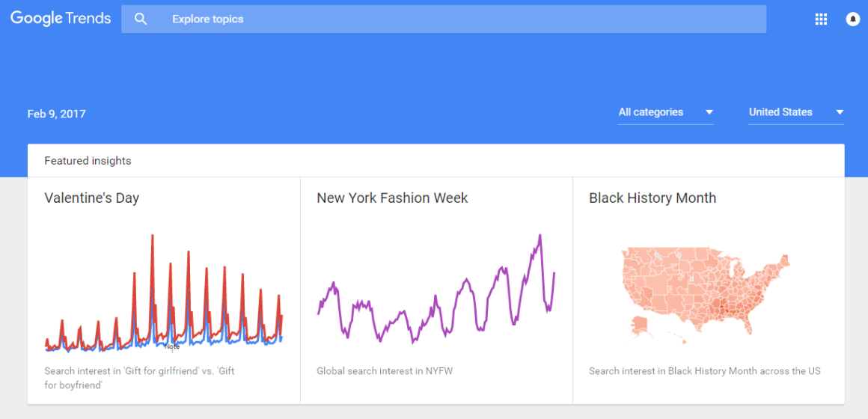Open the notifications bell icon
868x419 pixels.
click(x=852, y=19)
